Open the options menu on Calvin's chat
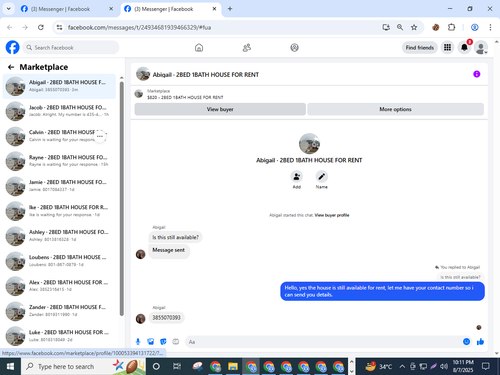The width and height of the screenshot is (500, 375). (x=100, y=136)
